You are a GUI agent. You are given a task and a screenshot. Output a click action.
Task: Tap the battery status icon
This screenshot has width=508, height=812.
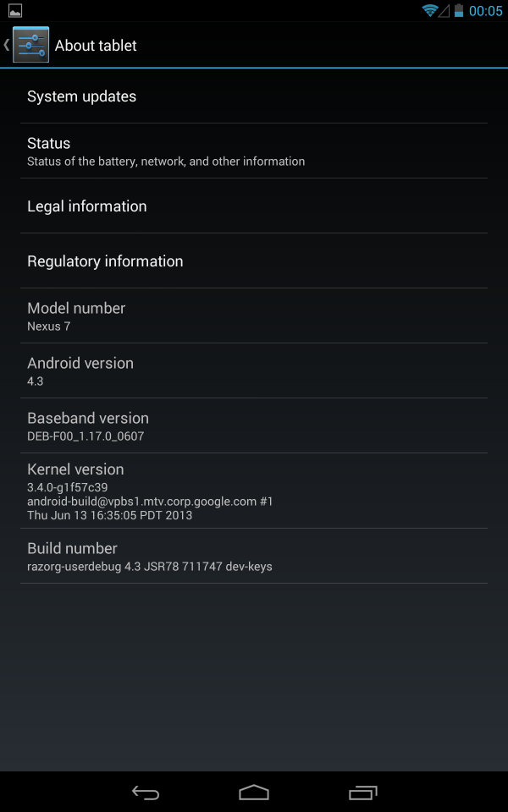[459, 10]
